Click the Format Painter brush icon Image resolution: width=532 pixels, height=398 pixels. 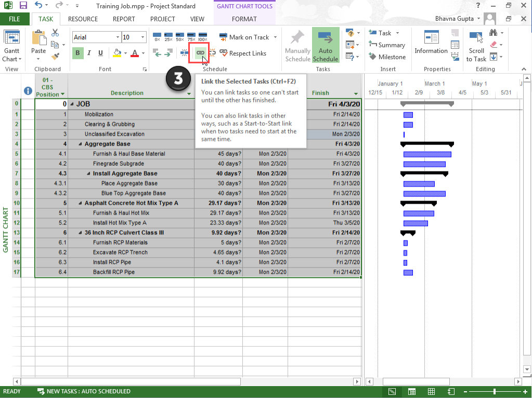pos(55,56)
